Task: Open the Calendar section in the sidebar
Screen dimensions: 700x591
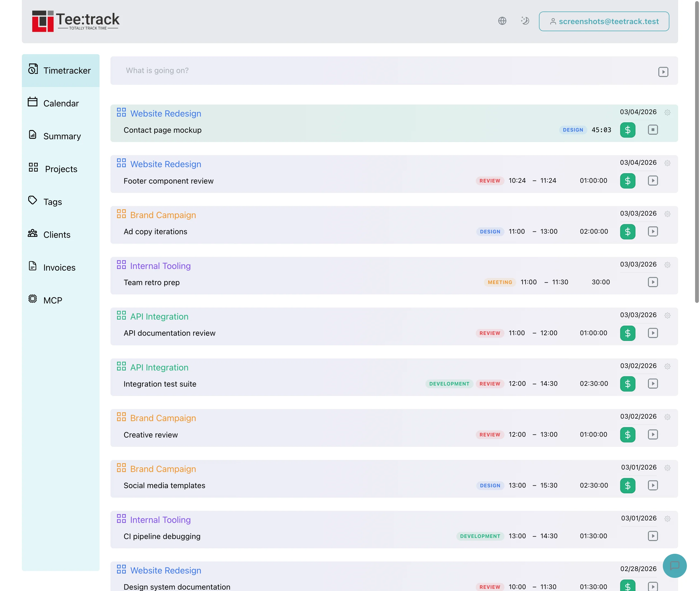Action: point(61,103)
